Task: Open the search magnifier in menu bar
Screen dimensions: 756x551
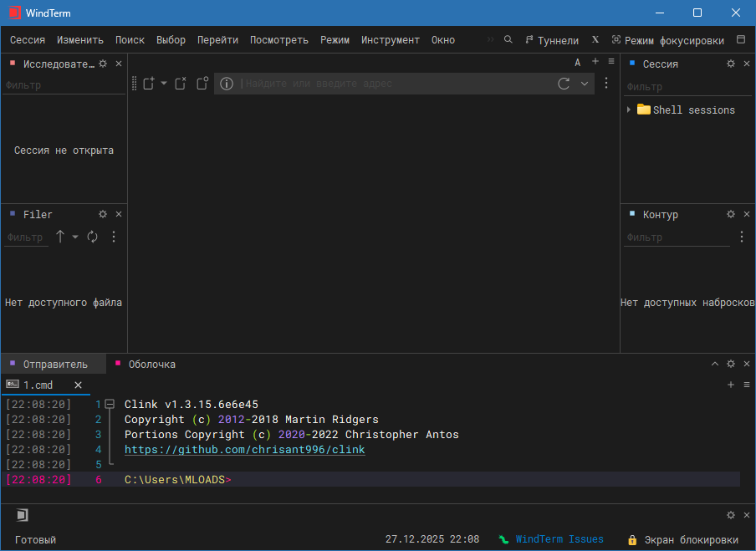Action: [x=508, y=39]
